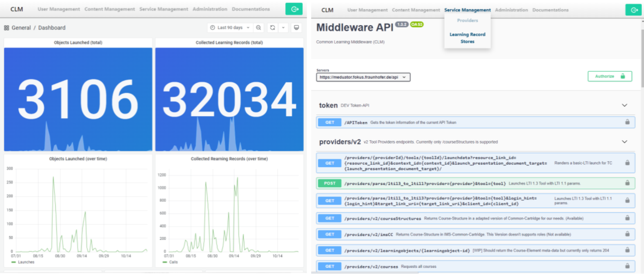Expand the GET learningobjects endpoint
This screenshot has height=274, width=644.
pyautogui.click(x=476, y=250)
